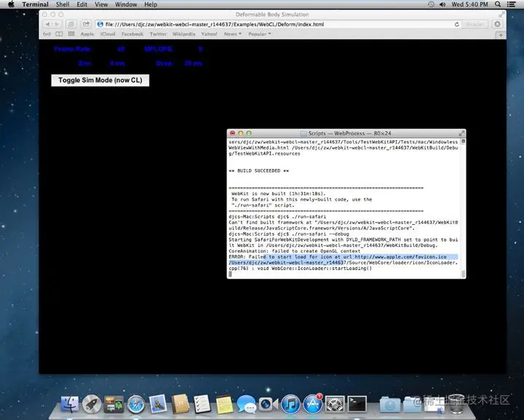
Task: Click the Share button in Safari toolbar
Action: pyautogui.click(x=86, y=25)
